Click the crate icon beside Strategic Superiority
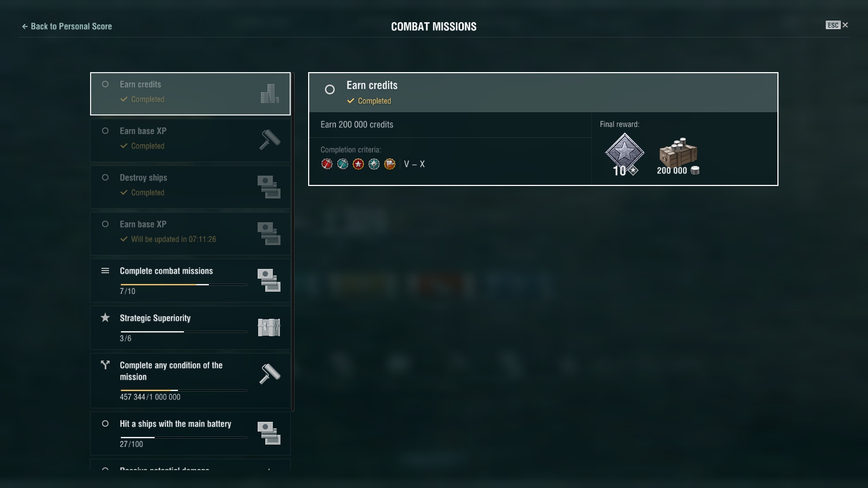The height and width of the screenshot is (488, 868). pyautogui.click(x=269, y=328)
